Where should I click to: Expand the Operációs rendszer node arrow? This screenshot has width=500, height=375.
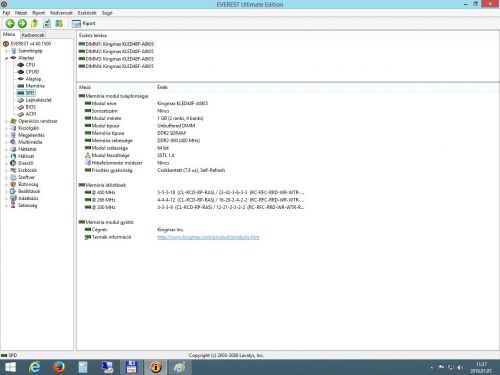[7, 121]
